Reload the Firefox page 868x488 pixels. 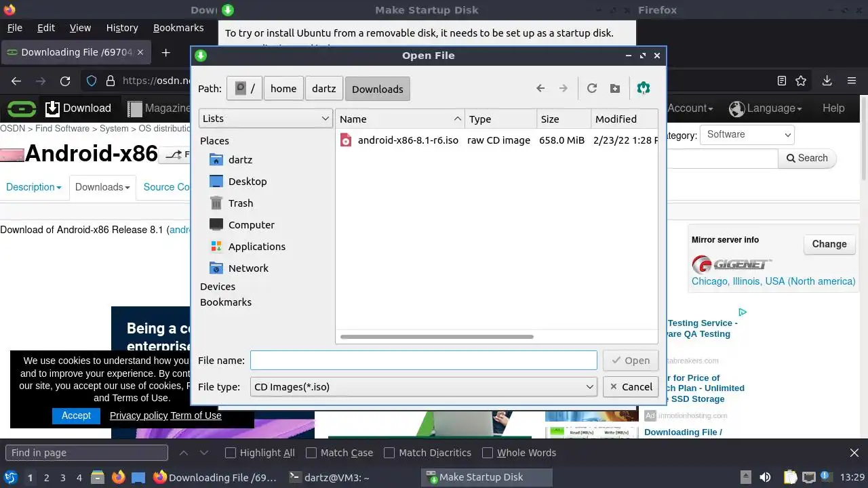pyautogui.click(x=65, y=81)
